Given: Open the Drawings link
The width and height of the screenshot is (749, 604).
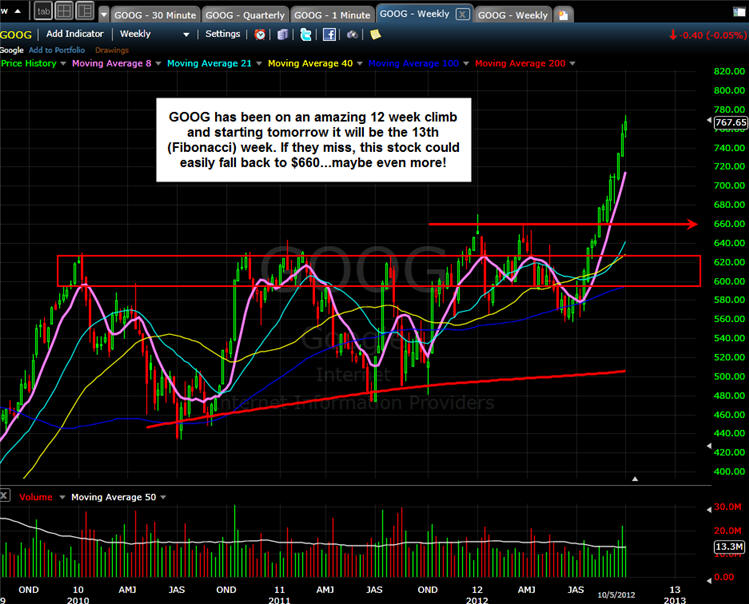Looking at the screenshot, I should pos(112,50).
